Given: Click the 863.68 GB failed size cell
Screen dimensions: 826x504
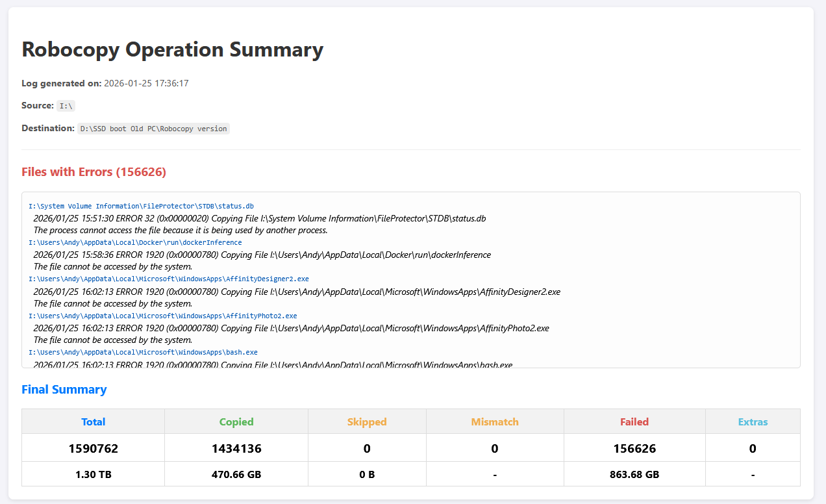Looking at the screenshot, I should (634, 474).
